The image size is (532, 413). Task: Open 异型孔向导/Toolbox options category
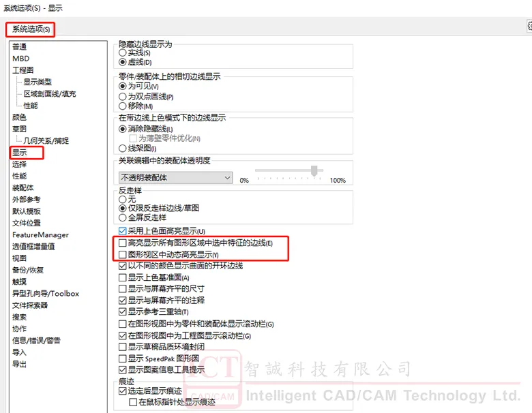coord(46,294)
